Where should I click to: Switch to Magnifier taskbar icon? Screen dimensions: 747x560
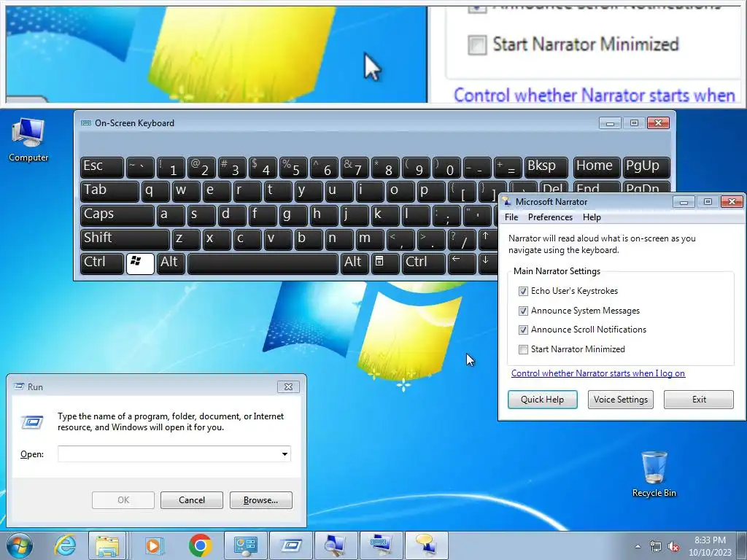pos(336,545)
